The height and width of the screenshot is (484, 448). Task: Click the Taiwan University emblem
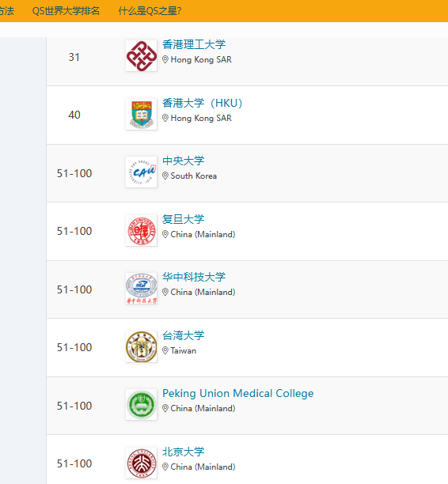pyautogui.click(x=141, y=346)
